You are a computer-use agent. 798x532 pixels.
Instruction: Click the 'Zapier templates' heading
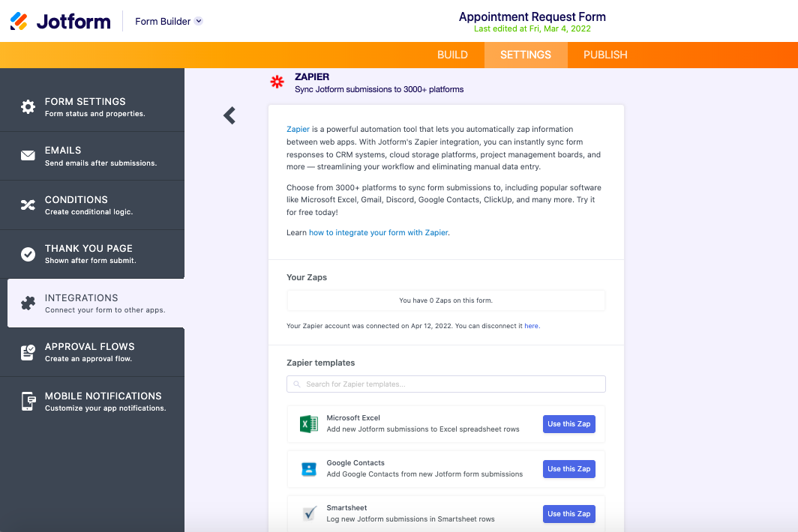[x=321, y=363]
